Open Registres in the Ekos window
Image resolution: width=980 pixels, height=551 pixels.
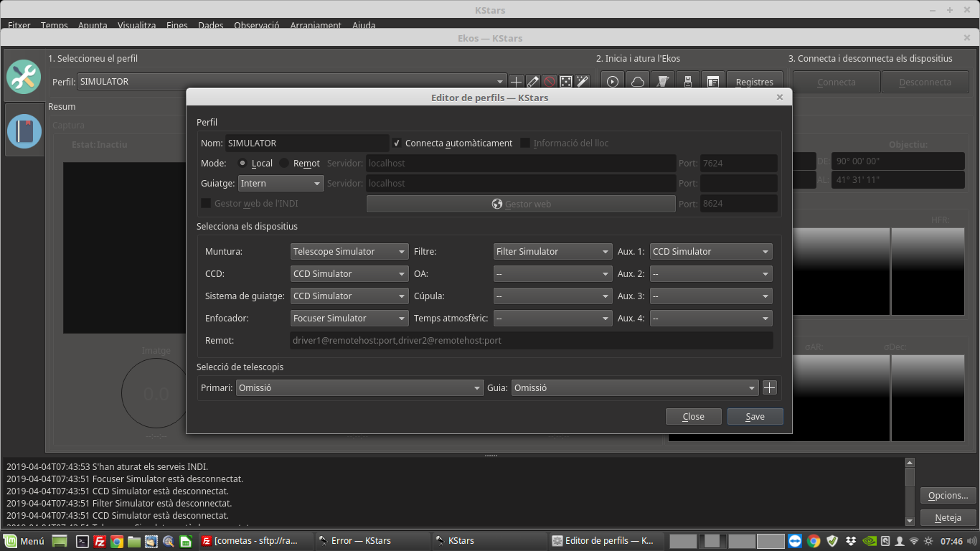[x=755, y=82]
